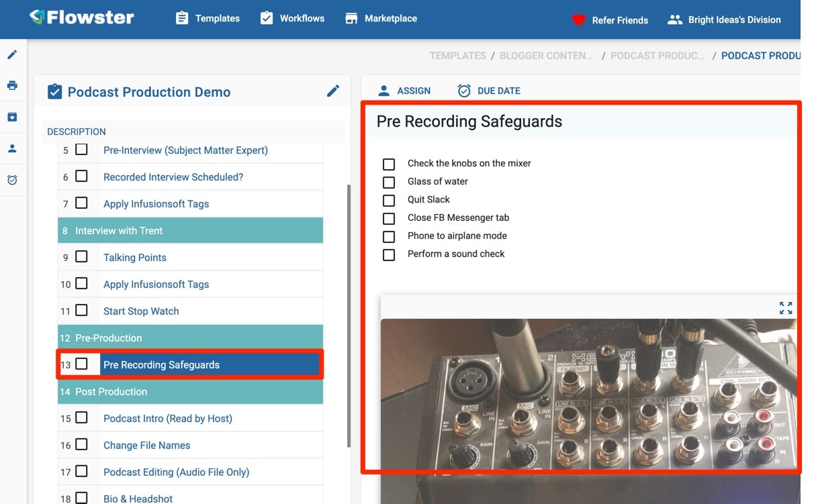Open step 'Pre-Interview (Subject Matter Expert)'
Viewport: 816px width, 504px height.
pos(185,150)
